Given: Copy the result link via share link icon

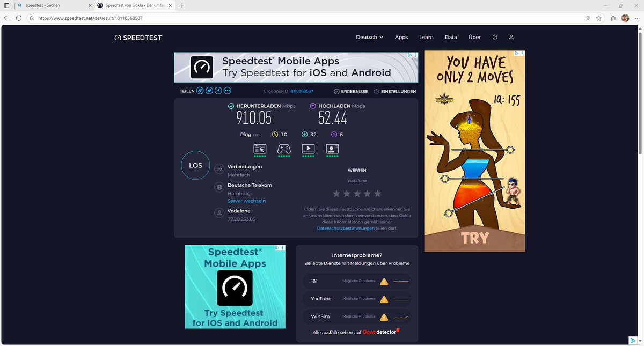Looking at the screenshot, I should (x=200, y=91).
